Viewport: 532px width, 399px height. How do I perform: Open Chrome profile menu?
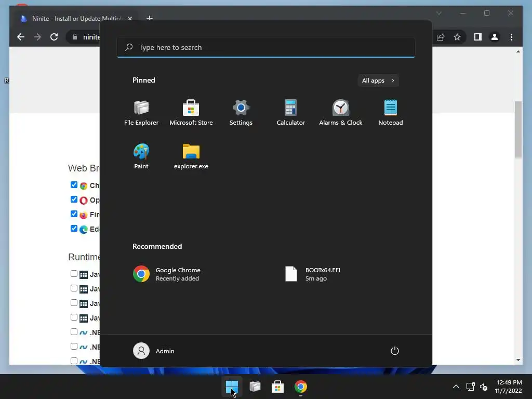(495, 37)
